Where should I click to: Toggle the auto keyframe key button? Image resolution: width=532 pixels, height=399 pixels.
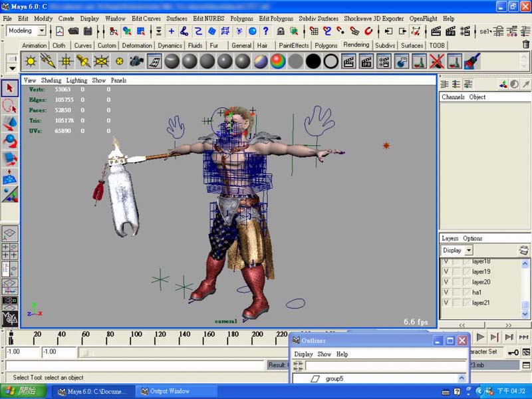coord(513,352)
